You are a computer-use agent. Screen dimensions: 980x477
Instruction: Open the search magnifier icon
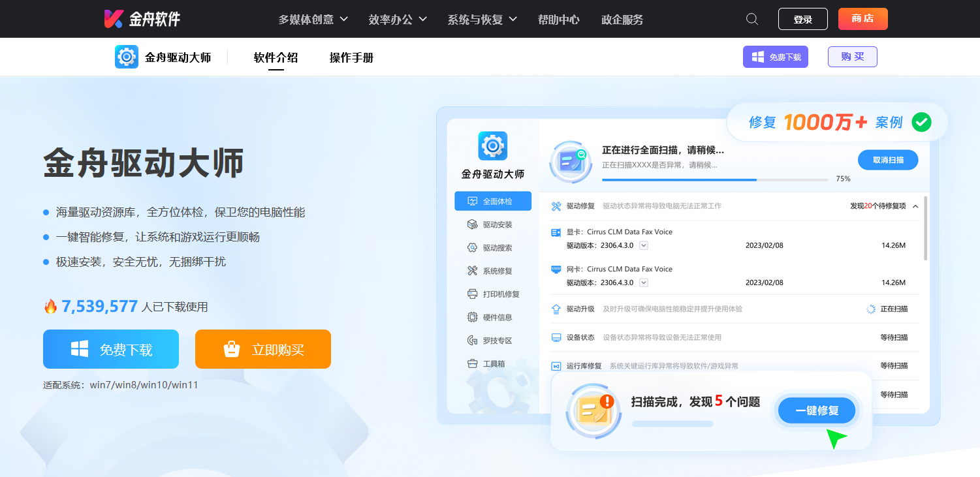pos(752,19)
